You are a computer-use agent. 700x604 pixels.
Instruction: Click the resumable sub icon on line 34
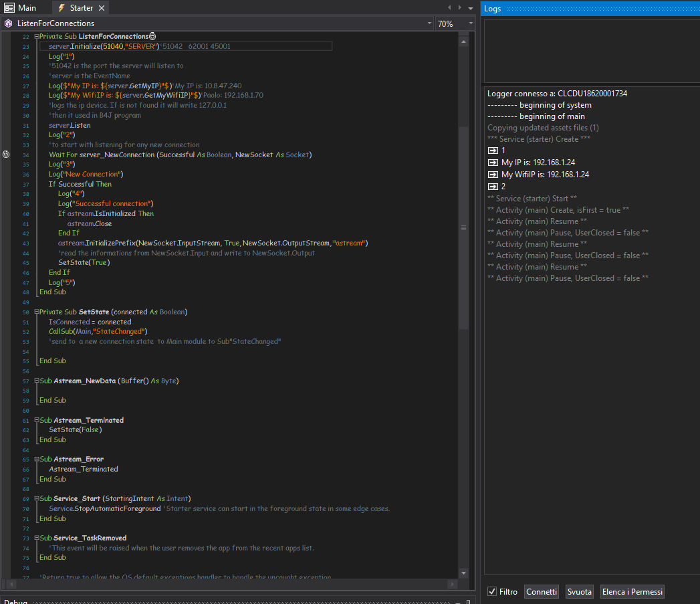(6, 155)
